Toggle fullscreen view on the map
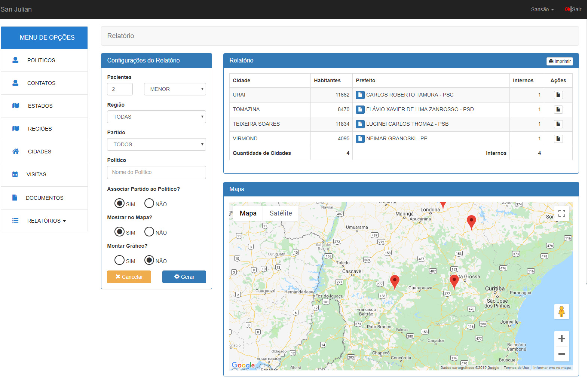588x379 pixels. coord(561,213)
